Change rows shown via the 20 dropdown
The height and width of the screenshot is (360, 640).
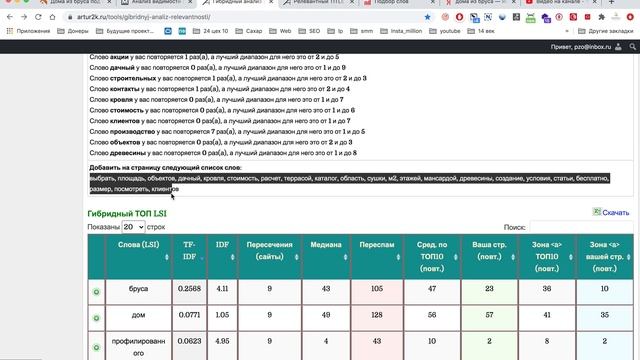click(133, 227)
